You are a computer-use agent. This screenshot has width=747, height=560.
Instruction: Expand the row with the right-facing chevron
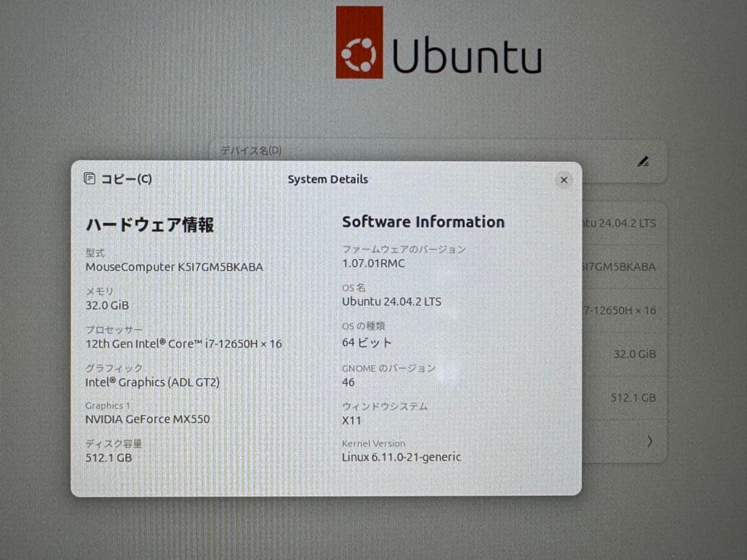click(648, 441)
